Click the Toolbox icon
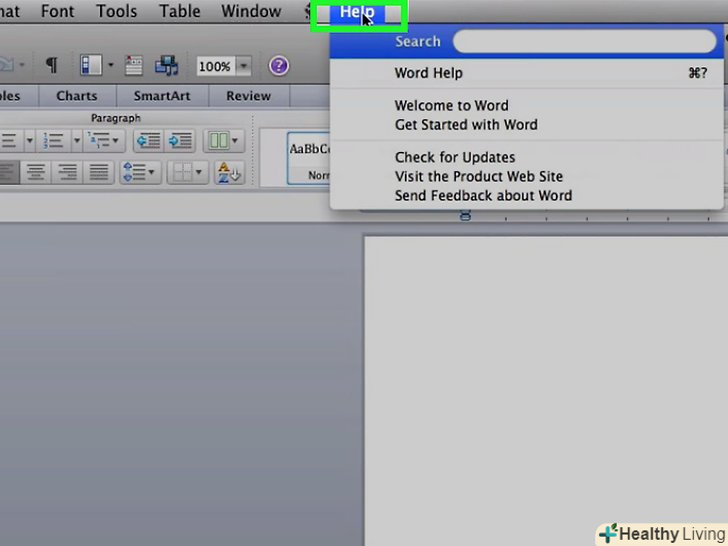 tap(134, 65)
